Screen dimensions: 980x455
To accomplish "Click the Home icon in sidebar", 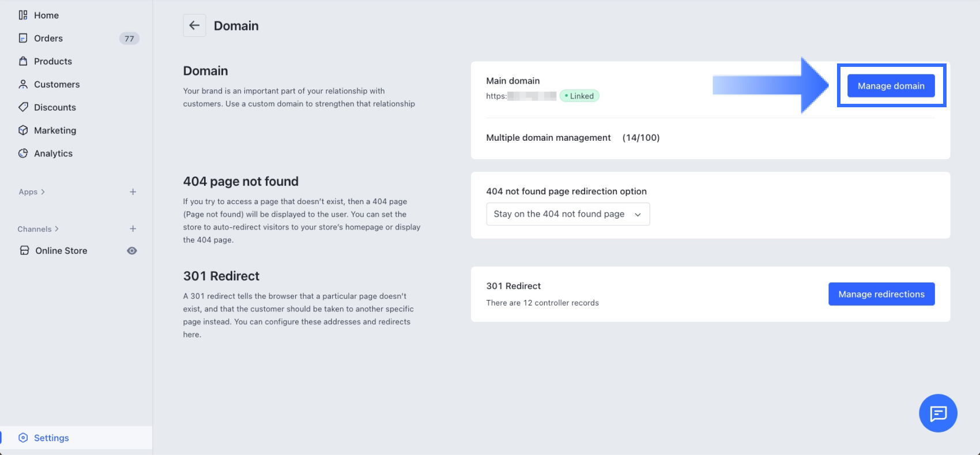I will 23,15.
